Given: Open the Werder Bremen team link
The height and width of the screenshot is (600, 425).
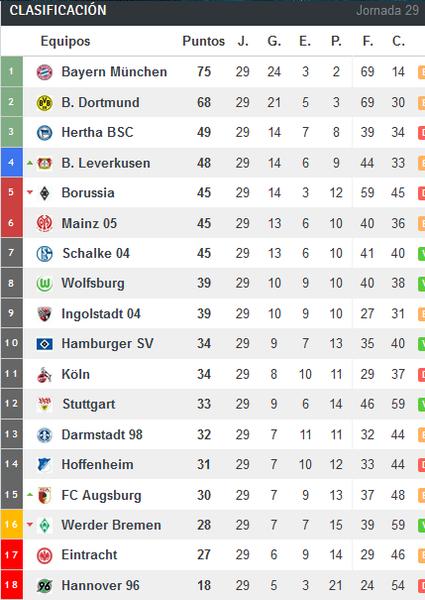Looking at the screenshot, I should tap(111, 525).
